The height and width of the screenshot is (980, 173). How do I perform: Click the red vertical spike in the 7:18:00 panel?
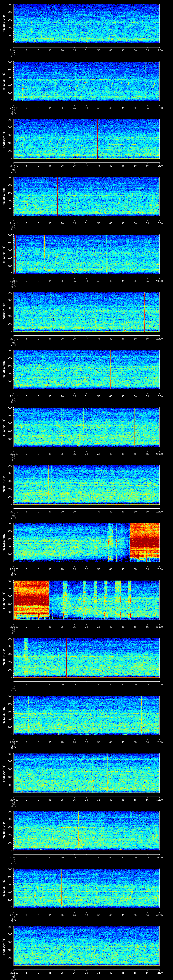pos(98,139)
